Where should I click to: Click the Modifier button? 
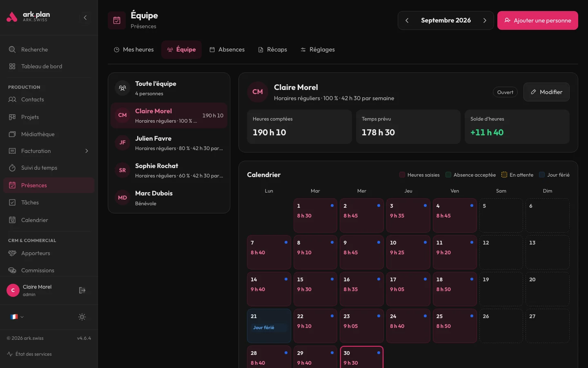coord(546,92)
